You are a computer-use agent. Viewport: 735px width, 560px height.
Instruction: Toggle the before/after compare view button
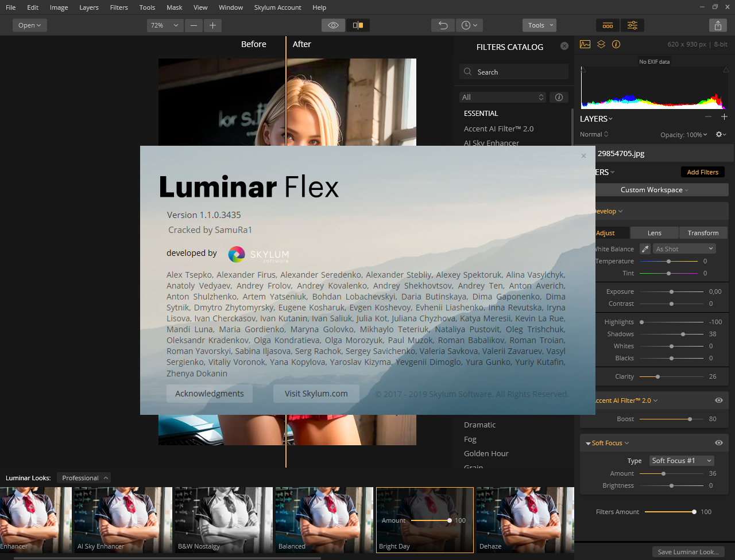click(x=358, y=25)
